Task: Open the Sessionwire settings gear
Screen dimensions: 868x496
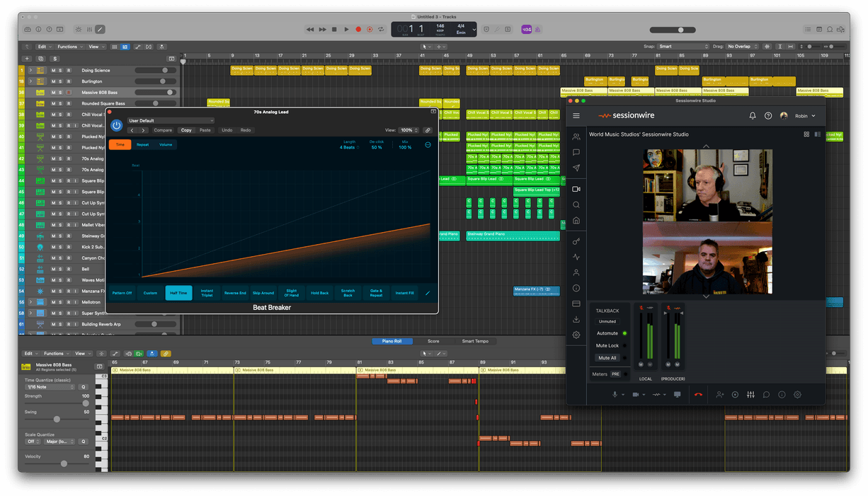Action: [x=797, y=394]
